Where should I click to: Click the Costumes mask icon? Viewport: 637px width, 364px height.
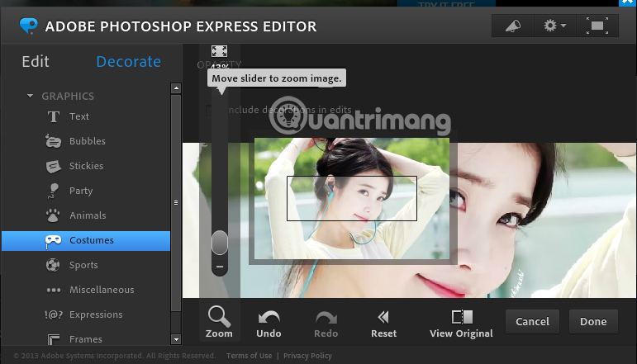[x=53, y=241]
